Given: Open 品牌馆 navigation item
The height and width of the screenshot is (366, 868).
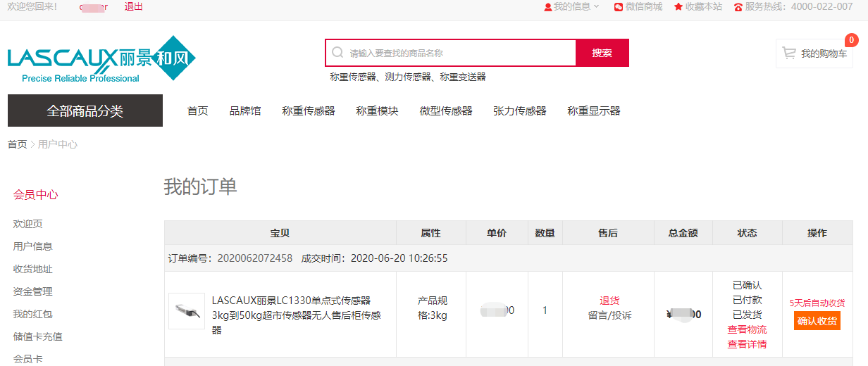Looking at the screenshot, I should [245, 111].
